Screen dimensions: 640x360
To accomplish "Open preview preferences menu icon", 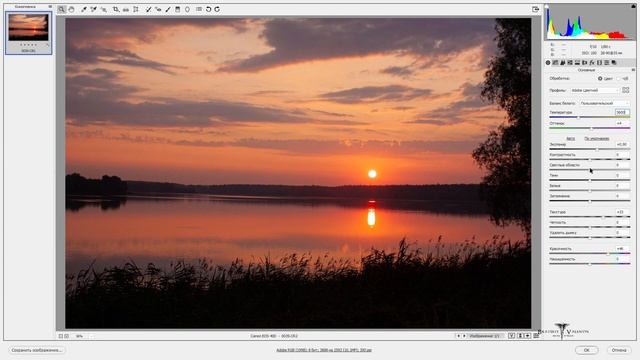I will pyautogui.click(x=536, y=336).
